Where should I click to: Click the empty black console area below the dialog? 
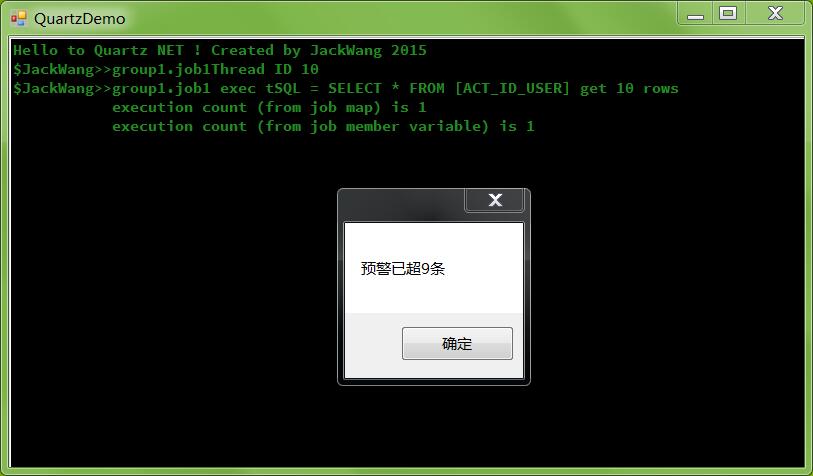(x=433, y=425)
